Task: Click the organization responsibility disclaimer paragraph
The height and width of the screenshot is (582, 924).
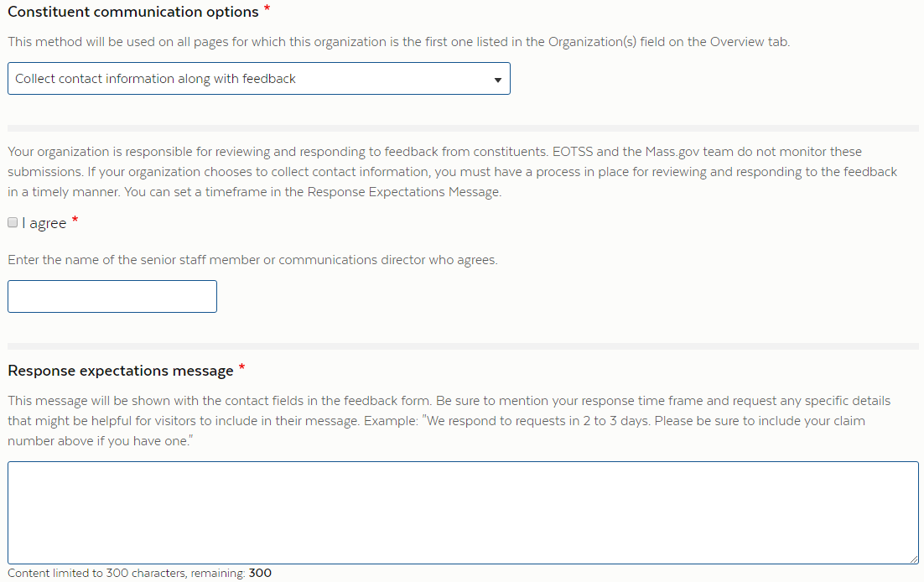Action: tap(453, 172)
